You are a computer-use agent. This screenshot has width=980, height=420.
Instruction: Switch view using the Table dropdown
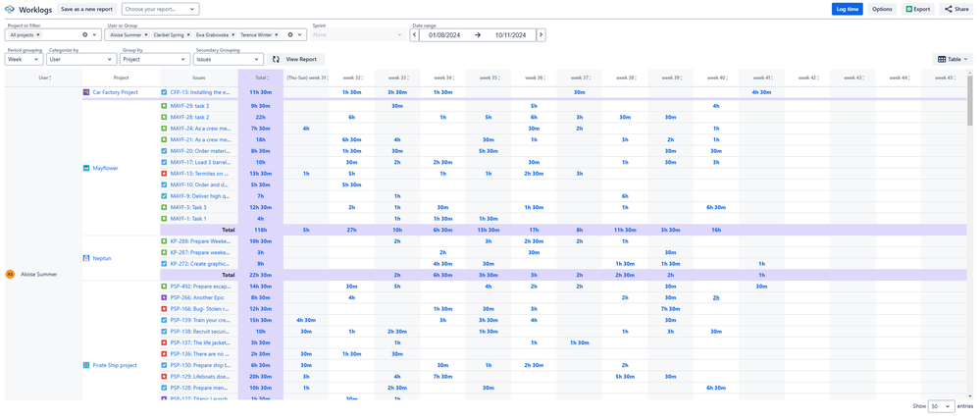pos(953,60)
